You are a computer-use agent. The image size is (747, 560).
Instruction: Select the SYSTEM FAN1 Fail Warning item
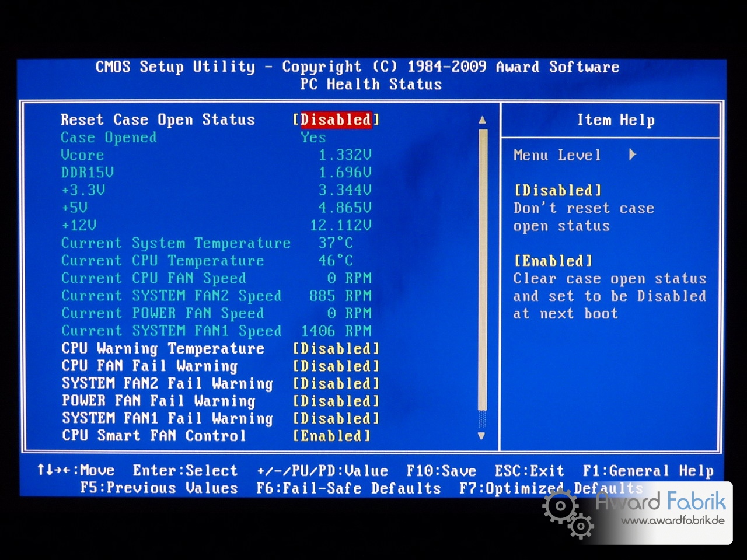coord(167,419)
